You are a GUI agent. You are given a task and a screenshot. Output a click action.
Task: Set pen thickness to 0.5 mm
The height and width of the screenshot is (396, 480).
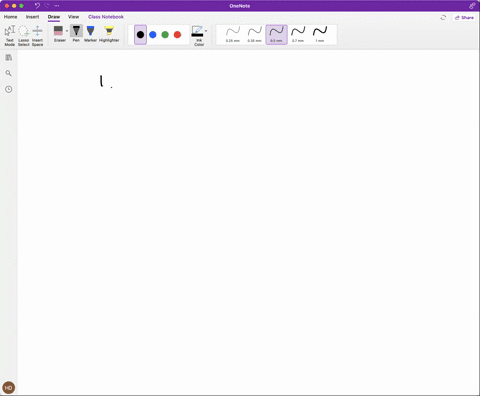(276, 34)
